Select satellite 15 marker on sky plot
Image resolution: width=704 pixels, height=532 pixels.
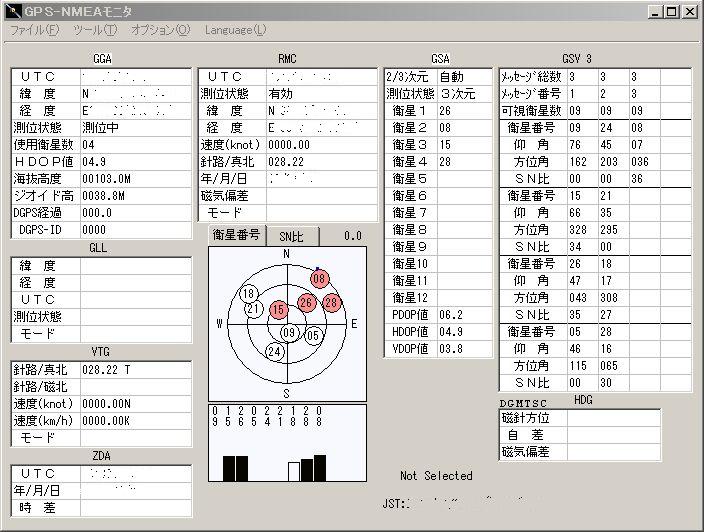click(x=278, y=309)
